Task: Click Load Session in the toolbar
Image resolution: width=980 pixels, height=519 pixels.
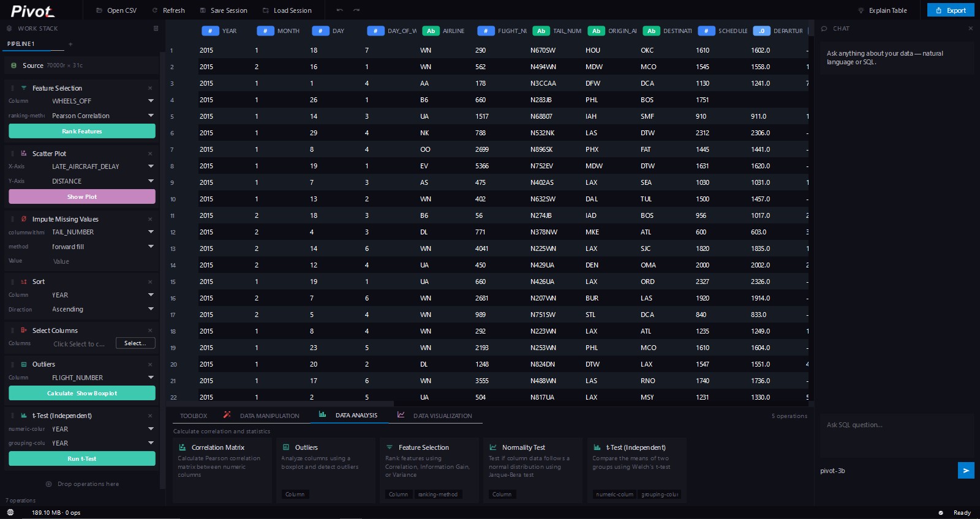Action: tap(287, 10)
